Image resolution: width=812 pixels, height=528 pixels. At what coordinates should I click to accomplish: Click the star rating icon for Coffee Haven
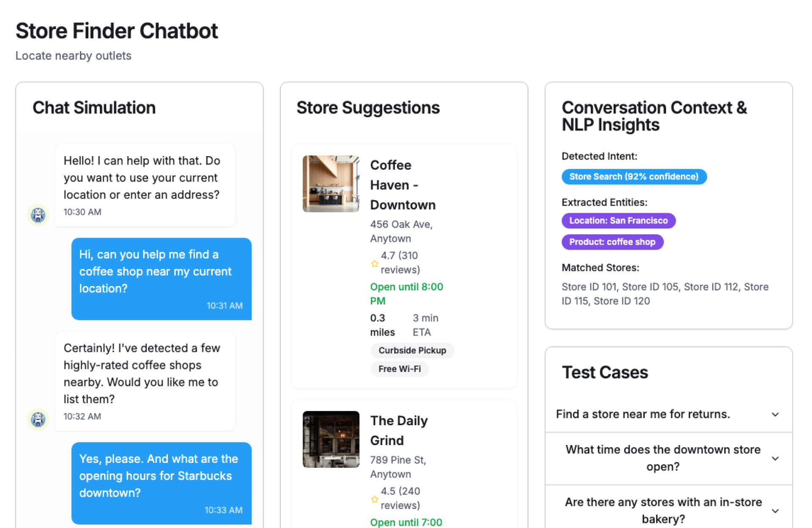[x=374, y=264]
